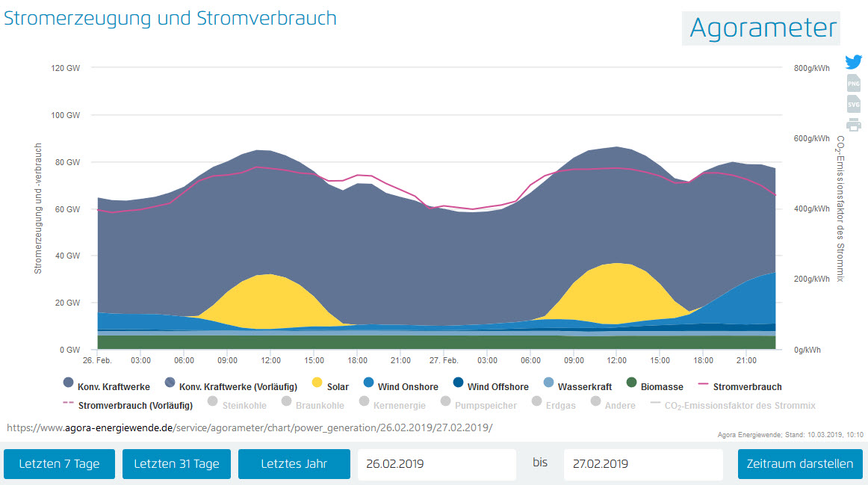
Task: Download chart with the PNG file icon
Action: click(853, 84)
